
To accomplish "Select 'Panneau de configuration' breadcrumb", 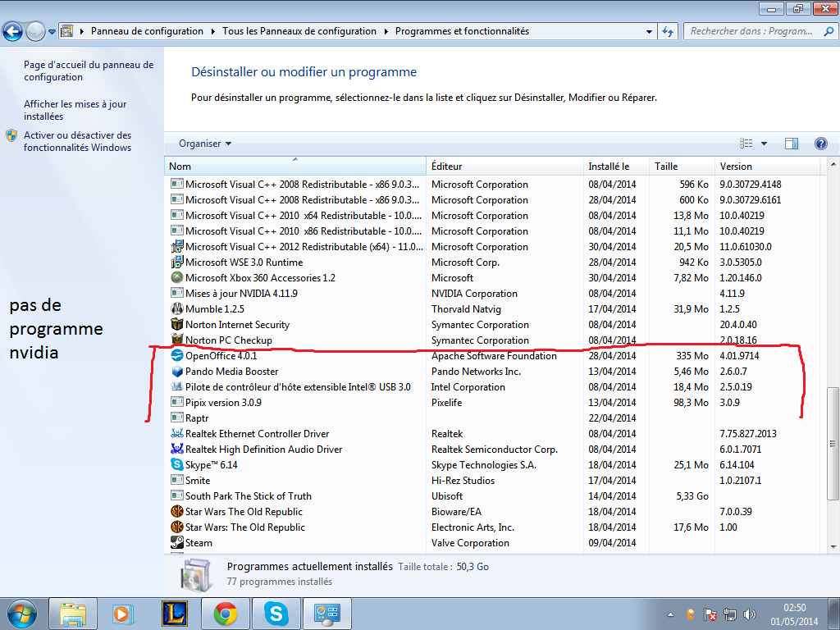I will [147, 31].
